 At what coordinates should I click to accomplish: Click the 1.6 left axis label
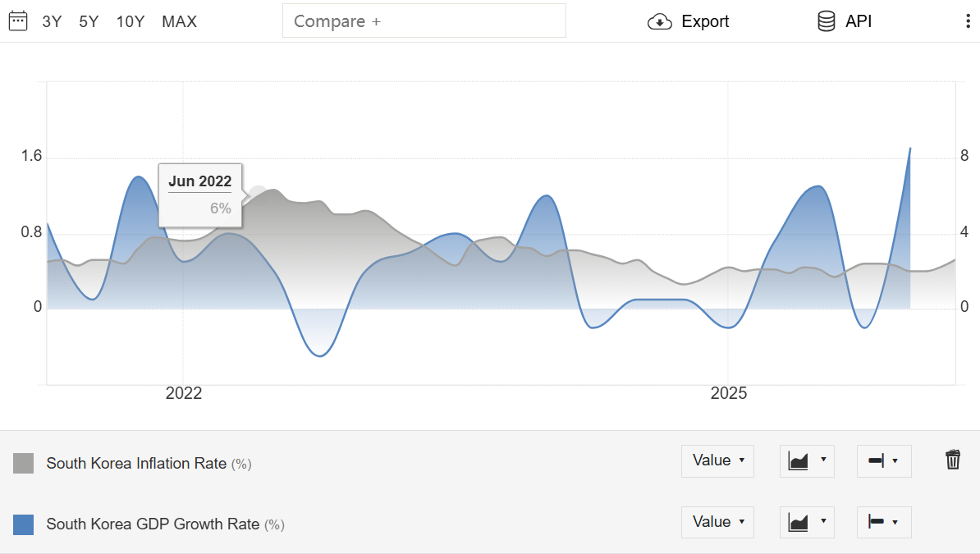(31, 156)
